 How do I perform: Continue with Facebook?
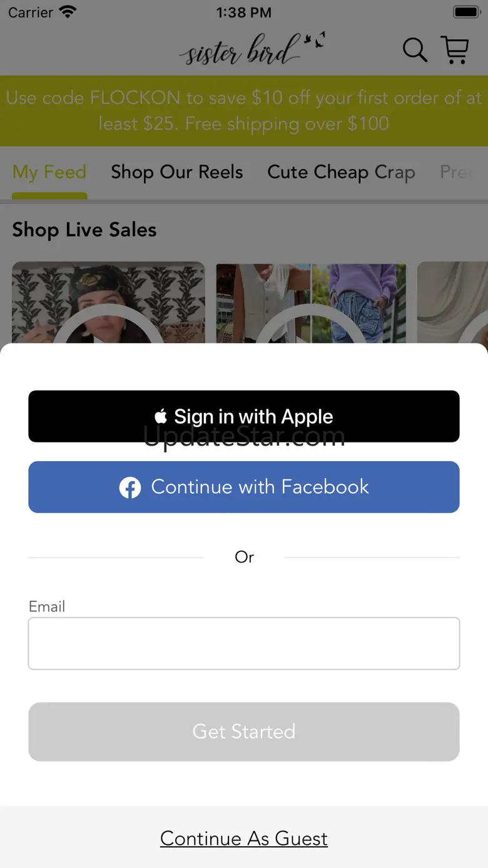[244, 487]
